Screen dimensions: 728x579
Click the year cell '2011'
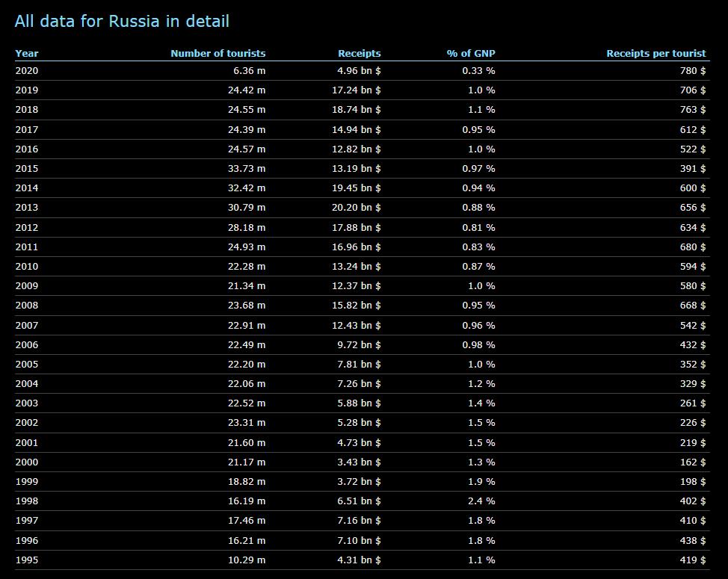point(27,247)
